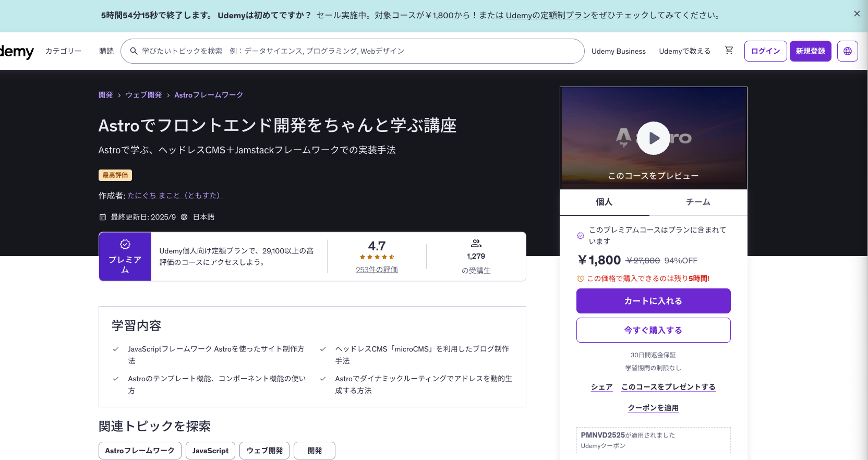The height and width of the screenshot is (460, 868).
Task: Click the 学習内容 heading
Action: (x=137, y=326)
